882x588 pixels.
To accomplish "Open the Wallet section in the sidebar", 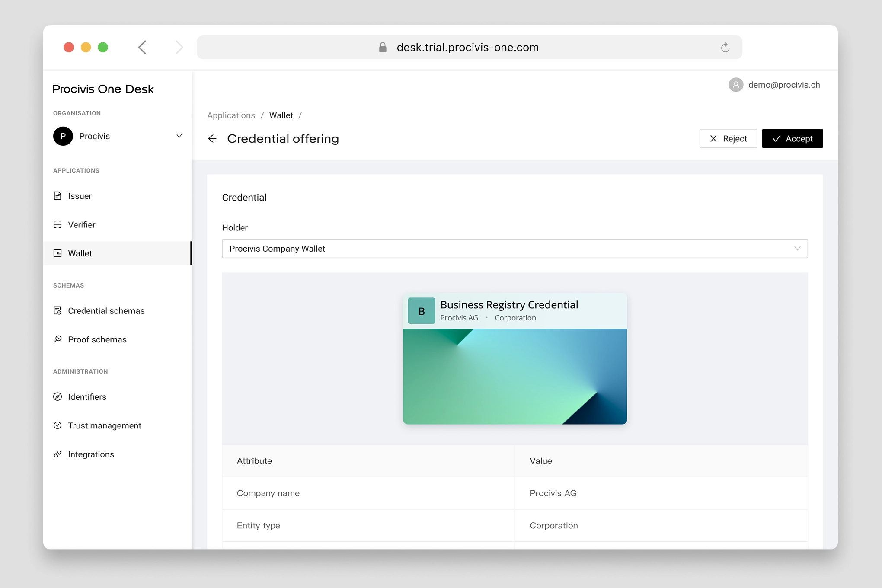I will click(x=80, y=253).
